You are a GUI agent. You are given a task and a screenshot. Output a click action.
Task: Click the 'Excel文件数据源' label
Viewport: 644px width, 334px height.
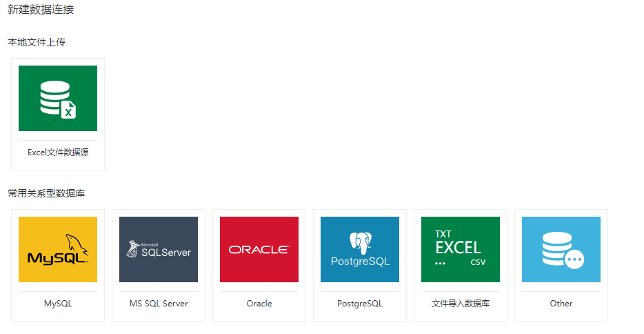pos(58,153)
